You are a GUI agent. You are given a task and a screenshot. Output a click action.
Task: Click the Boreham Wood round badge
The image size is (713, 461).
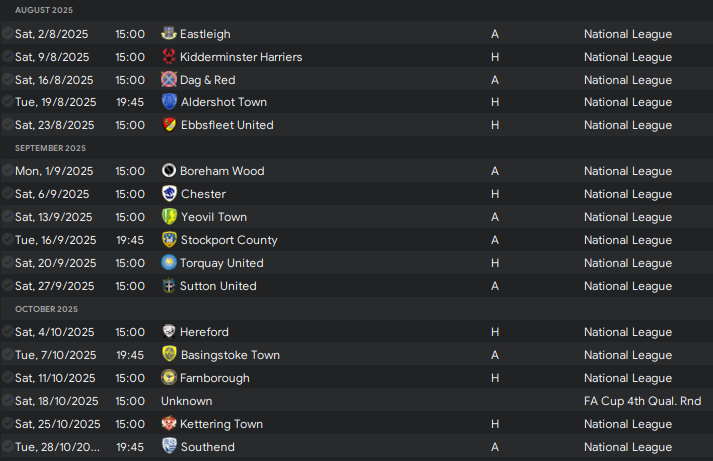pos(169,170)
